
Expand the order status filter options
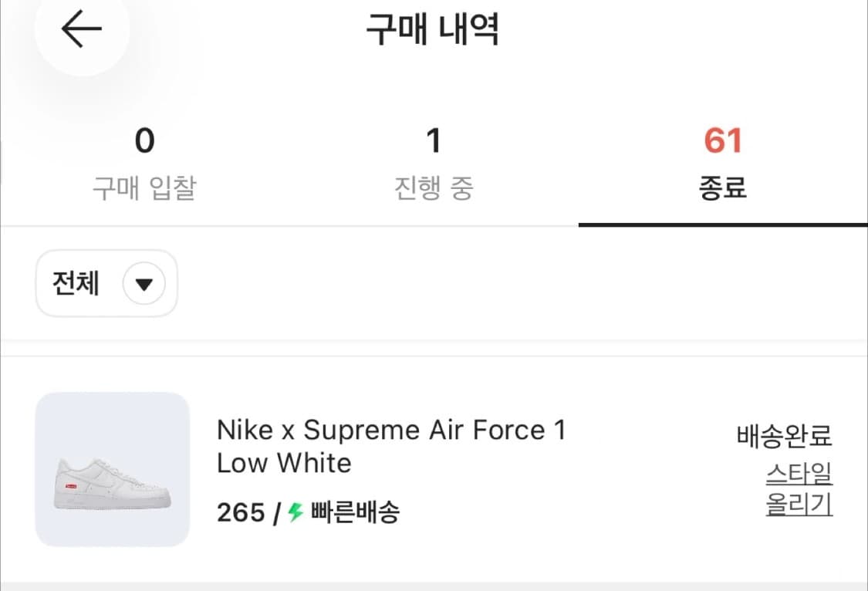pos(106,283)
